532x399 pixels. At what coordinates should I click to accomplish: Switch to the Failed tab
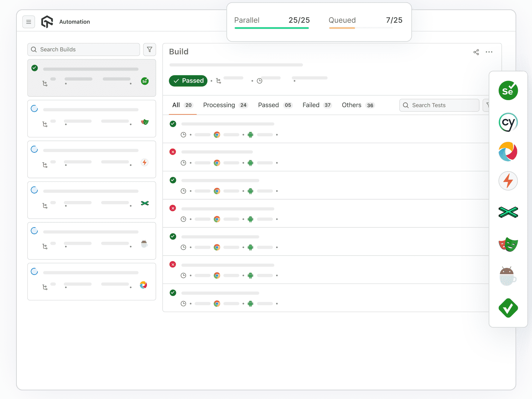pos(316,105)
